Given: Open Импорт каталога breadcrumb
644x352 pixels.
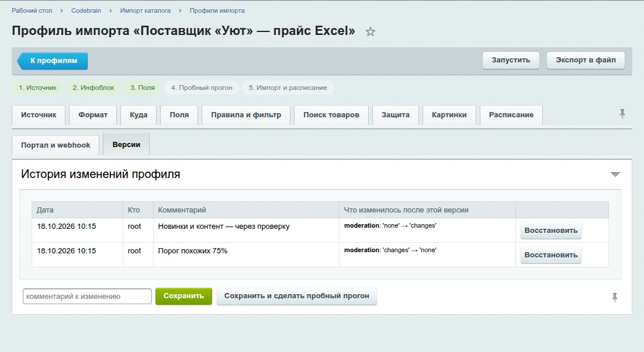Looking at the screenshot, I should click(x=145, y=11).
